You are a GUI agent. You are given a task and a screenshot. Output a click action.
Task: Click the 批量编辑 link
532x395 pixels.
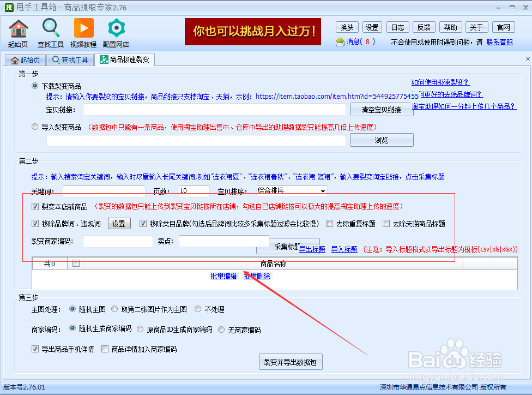point(223,276)
